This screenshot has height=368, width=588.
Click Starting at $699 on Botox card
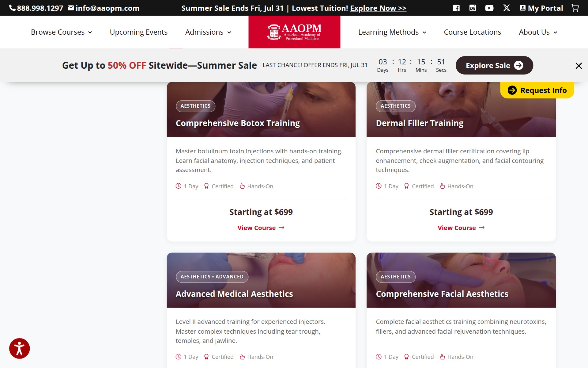pos(261,212)
